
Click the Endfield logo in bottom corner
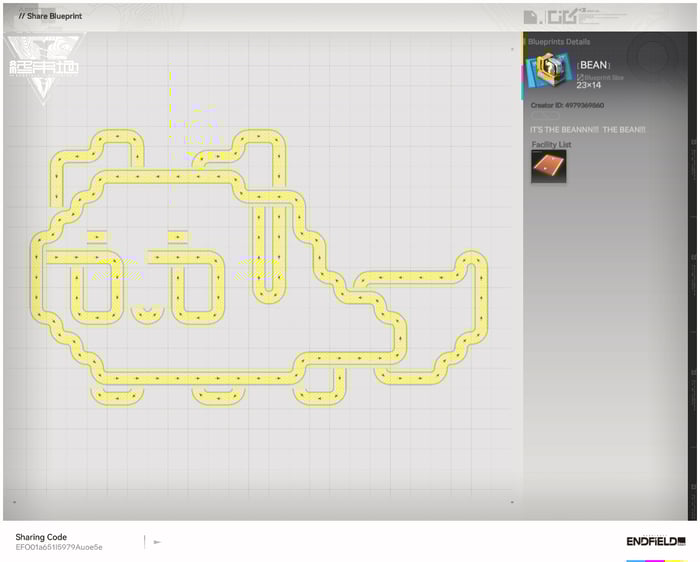click(656, 541)
